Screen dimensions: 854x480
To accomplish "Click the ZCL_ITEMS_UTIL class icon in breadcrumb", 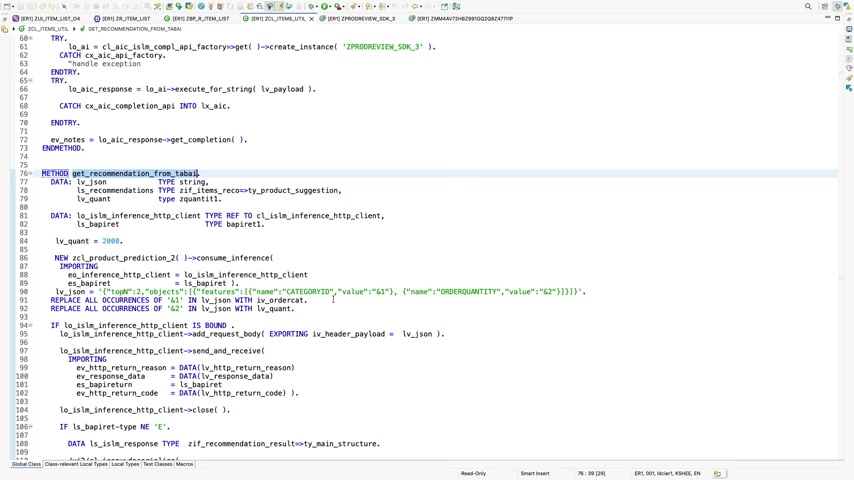I will pos(22,28).
